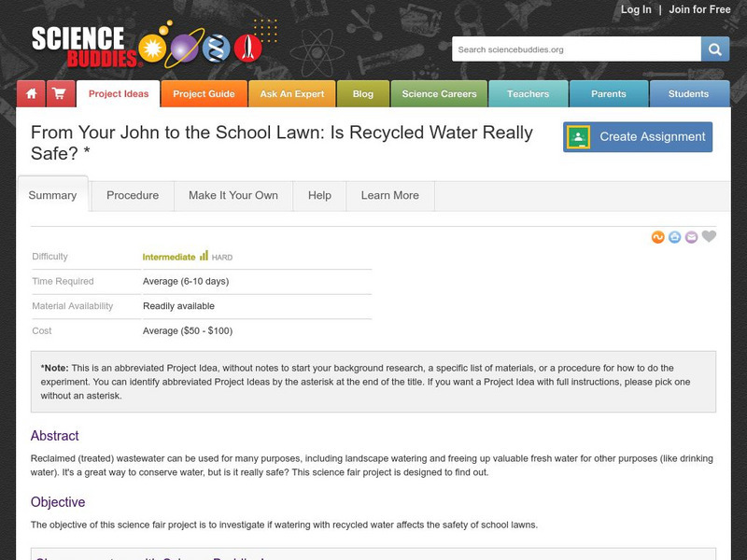Favorite this project with the heart icon

coord(710,237)
